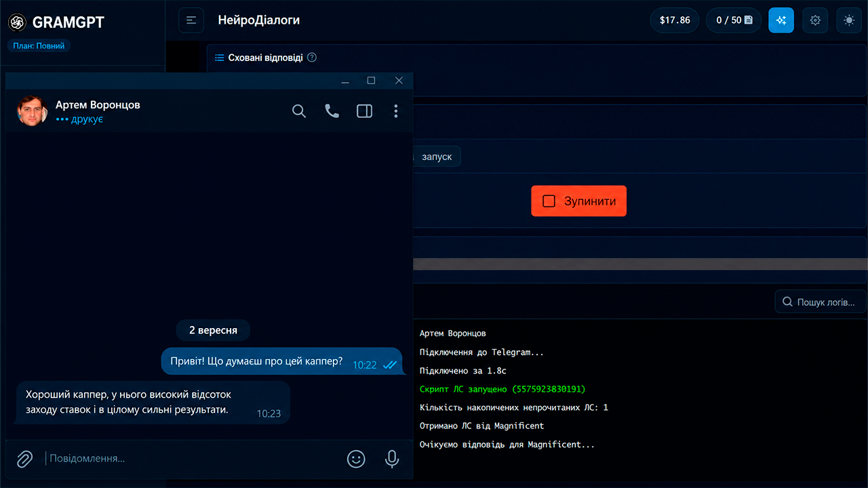Click the НейроДіалоги page title
Image resolution: width=868 pixels, height=488 pixels.
(x=259, y=20)
